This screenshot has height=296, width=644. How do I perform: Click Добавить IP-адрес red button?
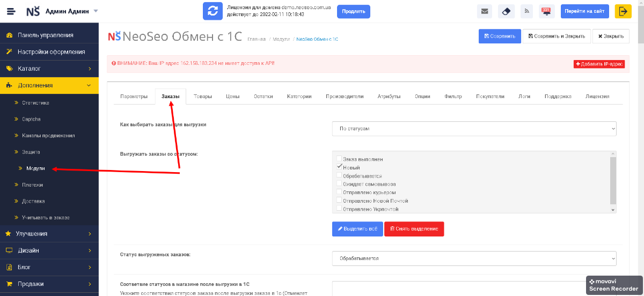[x=599, y=64]
